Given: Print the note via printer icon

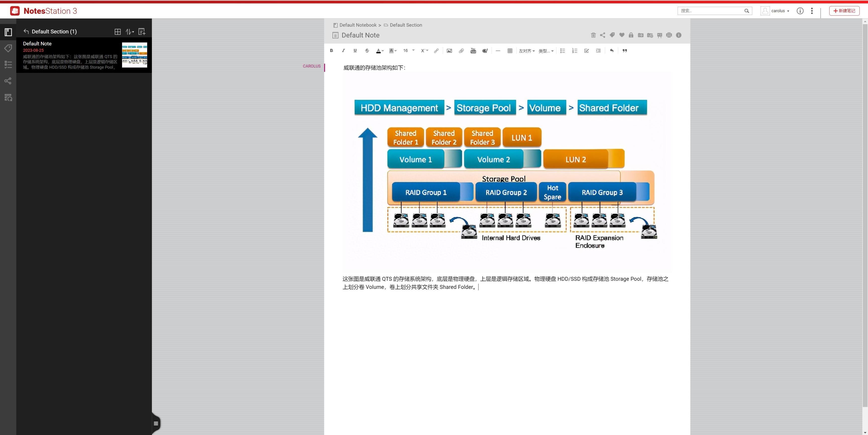Looking at the screenshot, I should click(669, 35).
